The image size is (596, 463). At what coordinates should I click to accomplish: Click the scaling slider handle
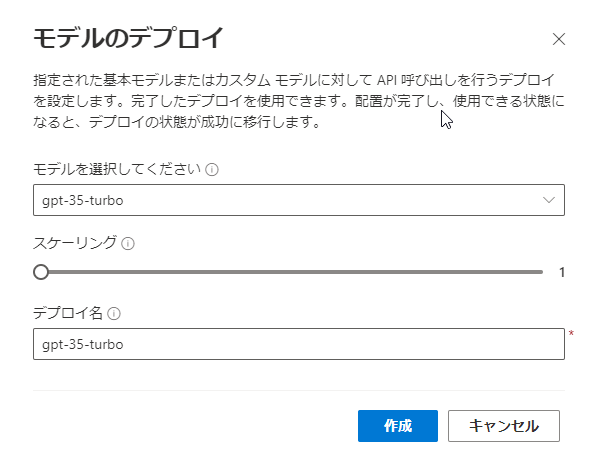[x=41, y=272]
